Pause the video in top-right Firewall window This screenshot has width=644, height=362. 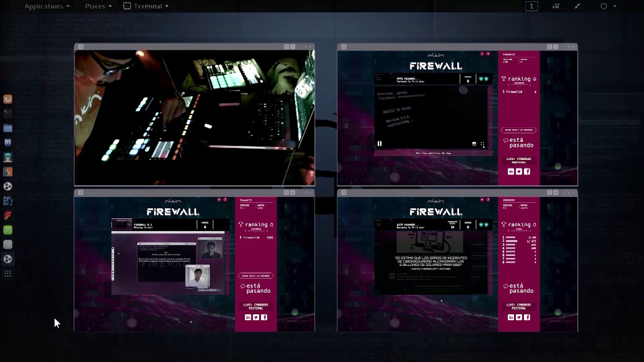[379, 143]
